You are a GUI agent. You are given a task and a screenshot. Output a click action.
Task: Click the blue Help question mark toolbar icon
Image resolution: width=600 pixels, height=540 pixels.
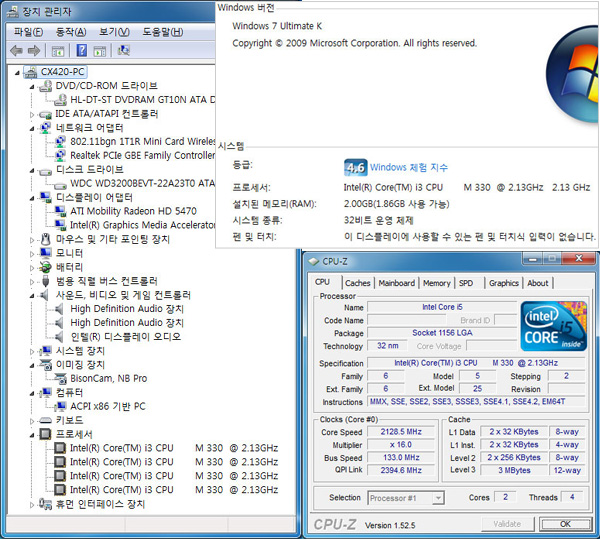point(82,50)
